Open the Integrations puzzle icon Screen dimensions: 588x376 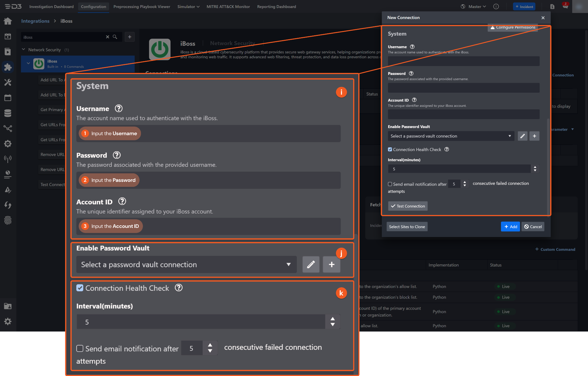click(x=8, y=67)
